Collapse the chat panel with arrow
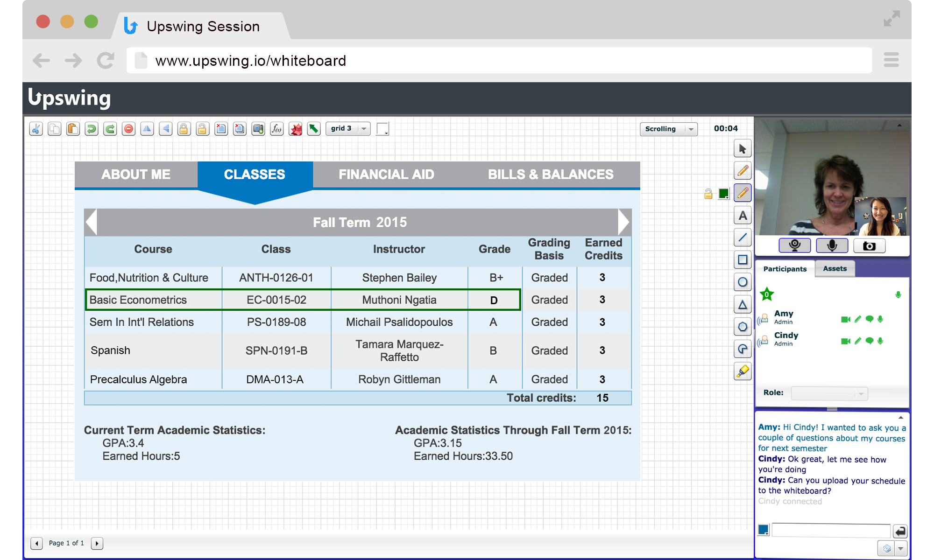 (x=901, y=418)
